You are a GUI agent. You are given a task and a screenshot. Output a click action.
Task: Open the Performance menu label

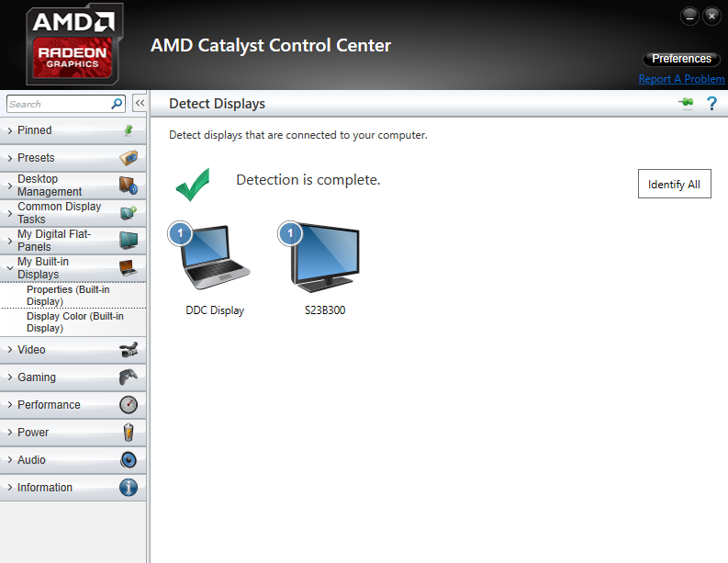[x=49, y=405]
